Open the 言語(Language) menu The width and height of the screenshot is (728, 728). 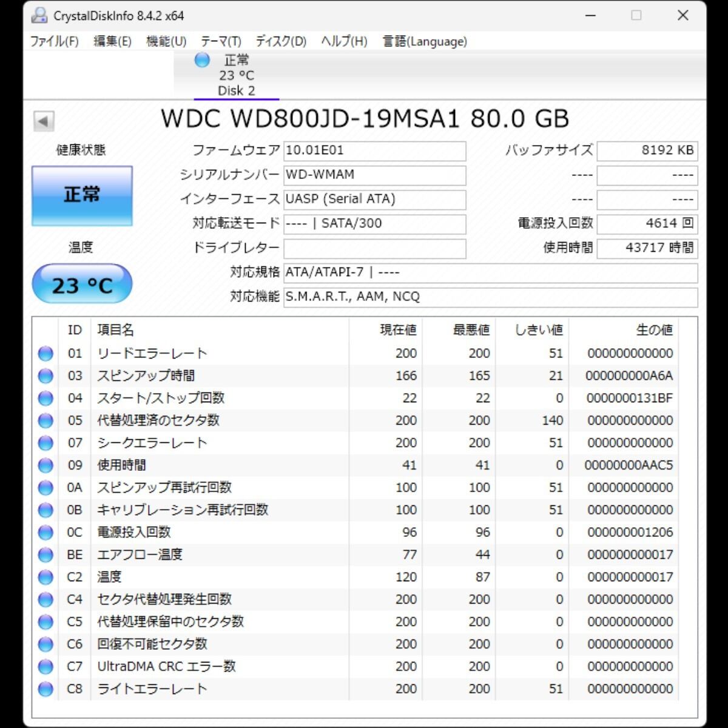(x=425, y=41)
